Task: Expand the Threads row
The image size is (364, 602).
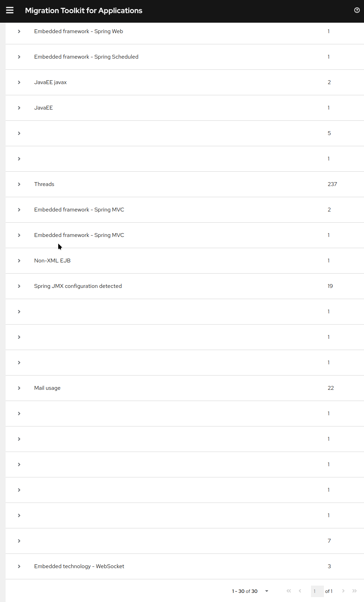Action: [x=19, y=184]
